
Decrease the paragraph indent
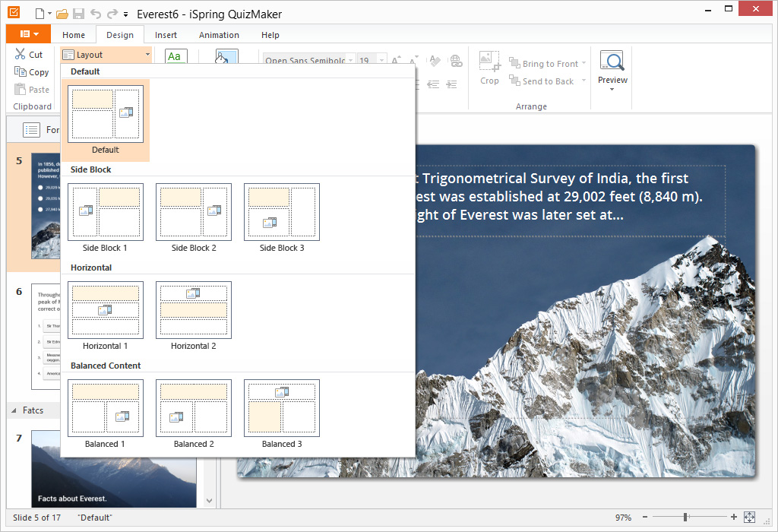[433, 84]
